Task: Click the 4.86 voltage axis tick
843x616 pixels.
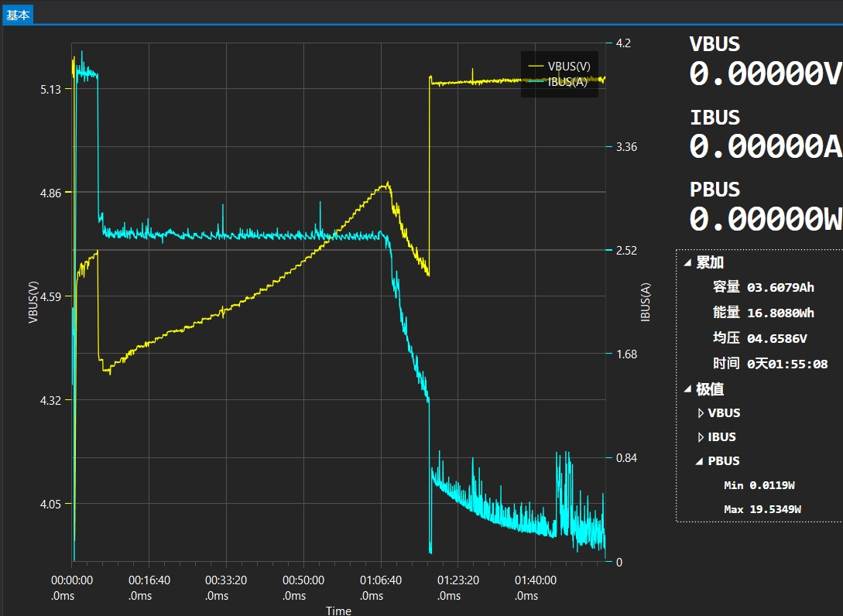Action: (x=50, y=193)
